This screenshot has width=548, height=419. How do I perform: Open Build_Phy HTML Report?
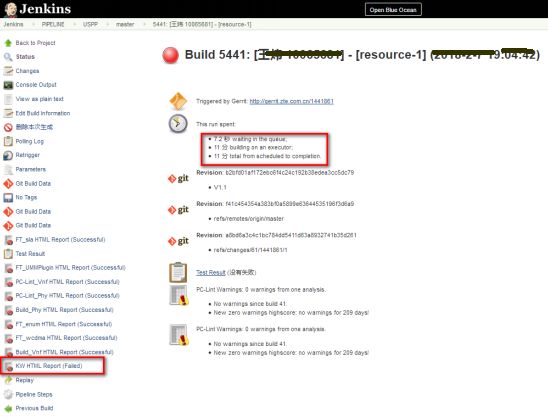(64, 310)
